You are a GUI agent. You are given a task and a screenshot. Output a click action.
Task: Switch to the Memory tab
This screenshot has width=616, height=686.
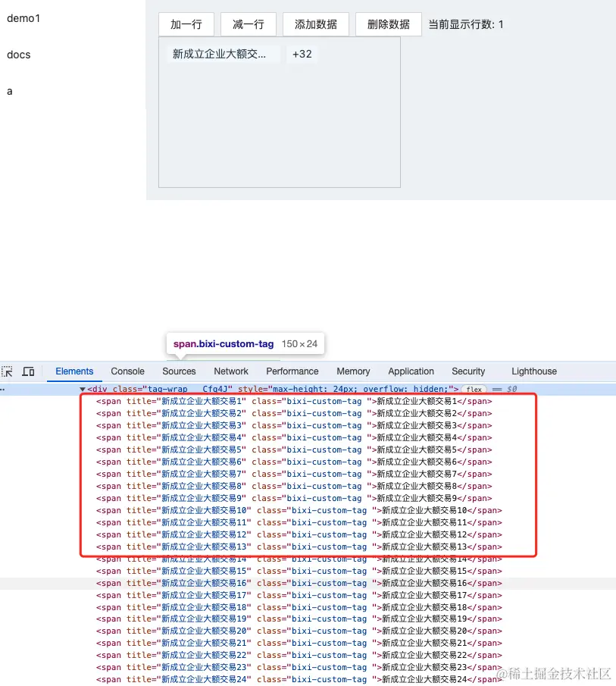tap(353, 371)
